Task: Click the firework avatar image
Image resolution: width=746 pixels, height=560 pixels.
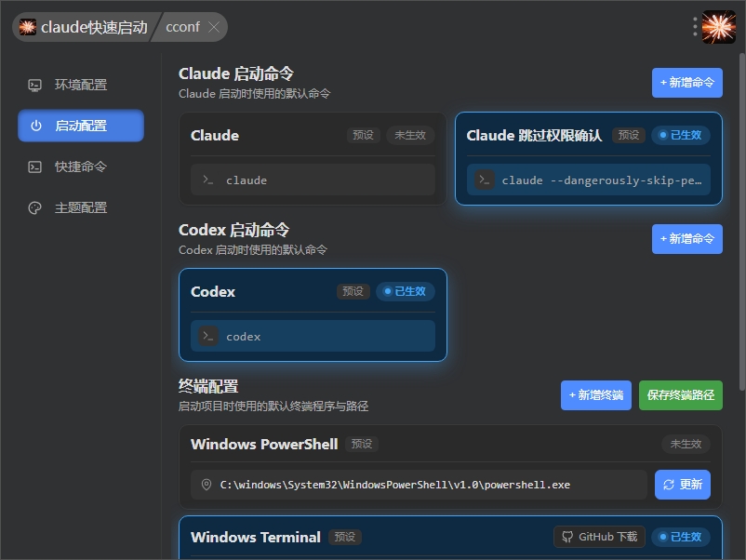Action: 719,27
